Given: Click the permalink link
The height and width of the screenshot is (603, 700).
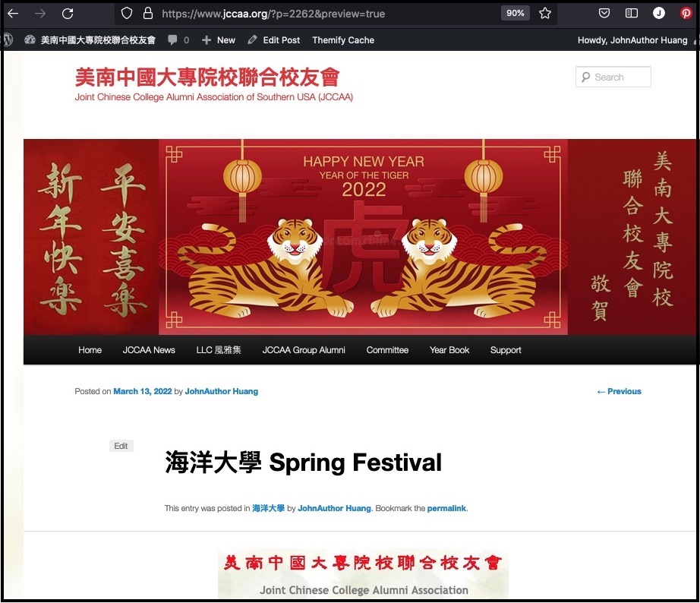Looking at the screenshot, I should click(446, 508).
